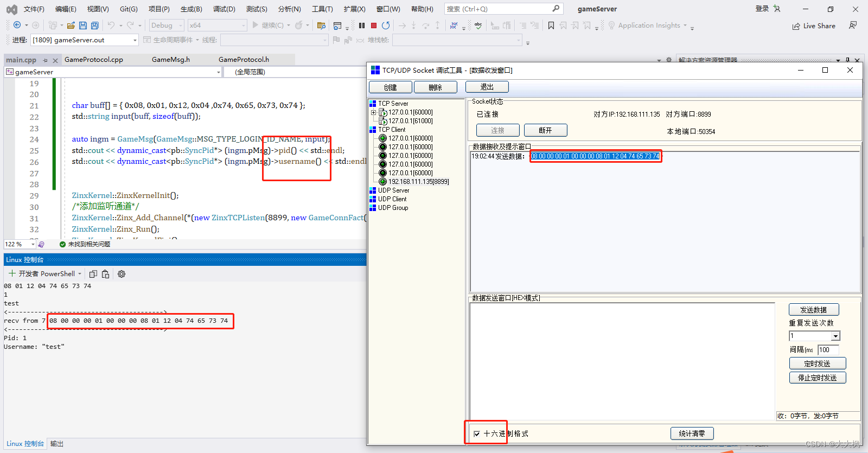Select the UDP Server tree node
Screen dimensions: 868x453
[x=393, y=190]
